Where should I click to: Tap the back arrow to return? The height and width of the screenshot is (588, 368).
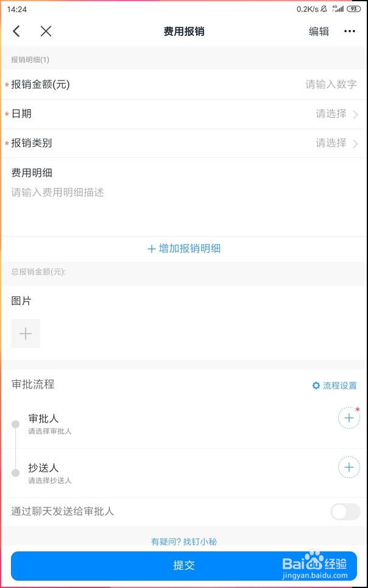16,31
